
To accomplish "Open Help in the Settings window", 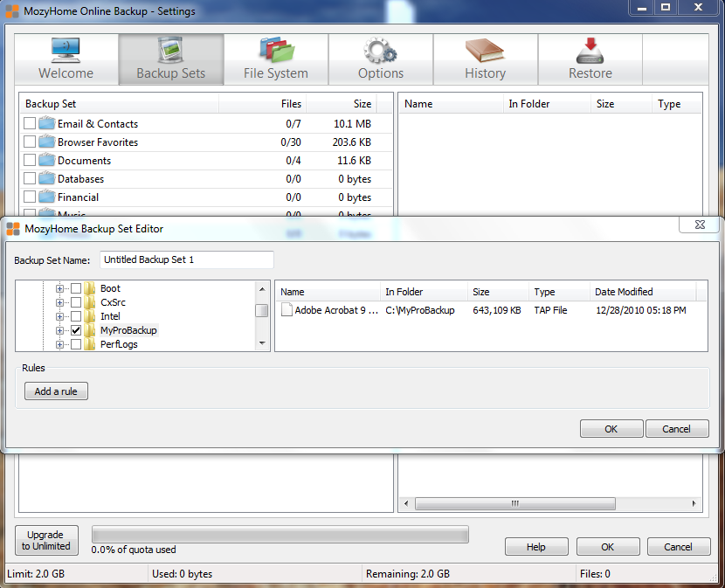I will coord(536,546).
